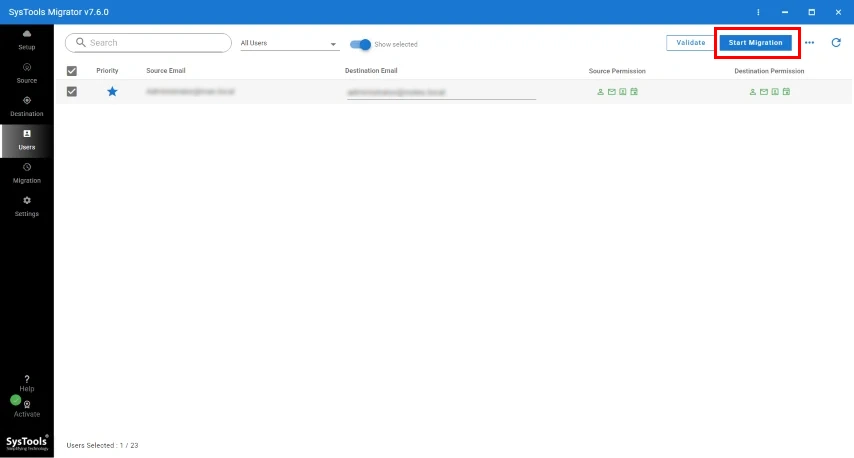Viewport: 854px width, 458px height.
Task: Click destination permission contacts icon
Action: (x=775, y=92)
